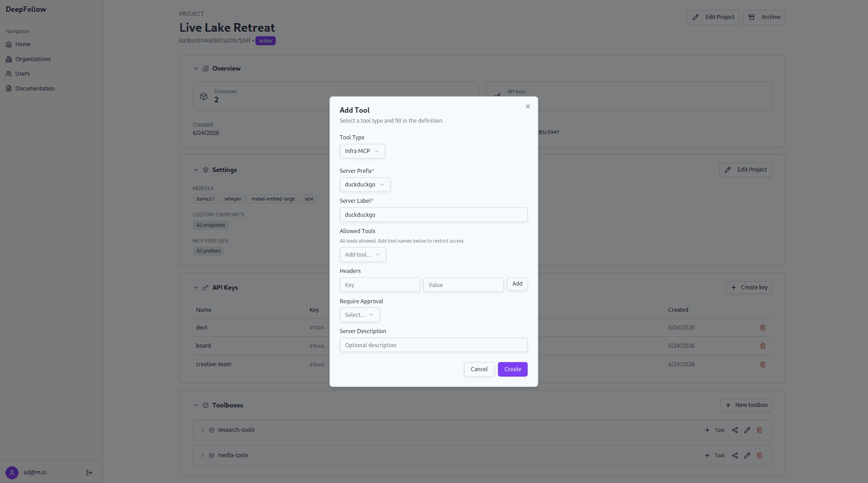Click the logout icon next to ad@m.in
868x483 pixels.
tap(89, 473)
